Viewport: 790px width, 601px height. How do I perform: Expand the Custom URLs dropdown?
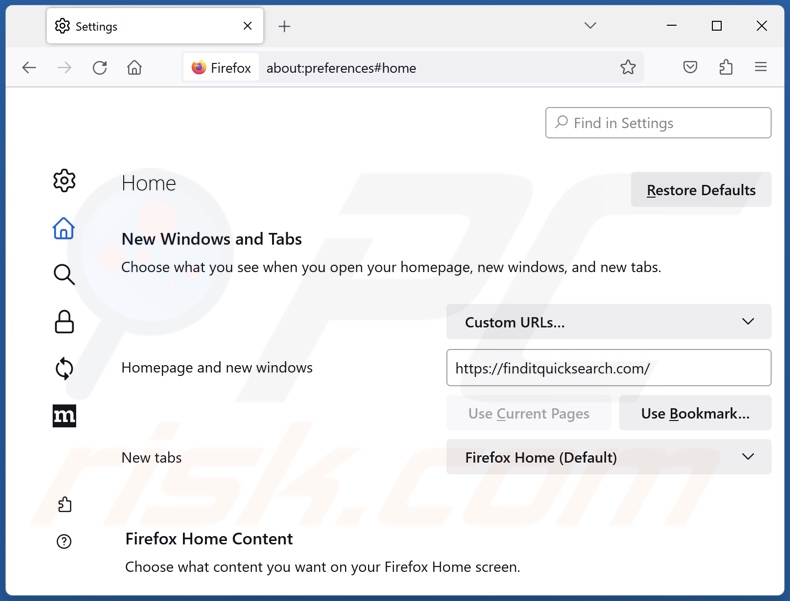(608, 322)
